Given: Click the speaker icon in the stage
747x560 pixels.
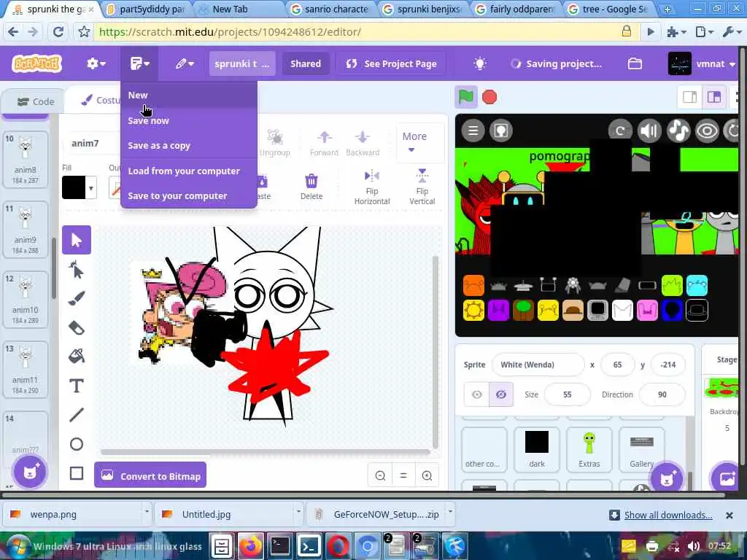Looking at the screenshot, I should coord(649,131).
